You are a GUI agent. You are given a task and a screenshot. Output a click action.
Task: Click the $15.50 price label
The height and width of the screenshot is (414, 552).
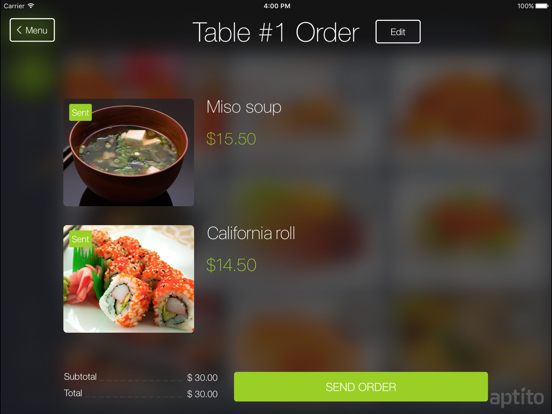231,139
